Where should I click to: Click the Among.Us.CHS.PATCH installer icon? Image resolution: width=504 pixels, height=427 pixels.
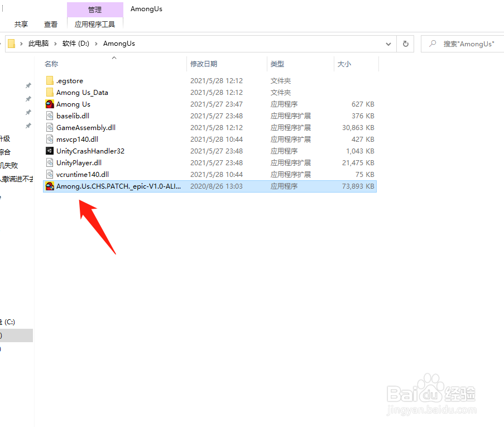tap(50, 186)
